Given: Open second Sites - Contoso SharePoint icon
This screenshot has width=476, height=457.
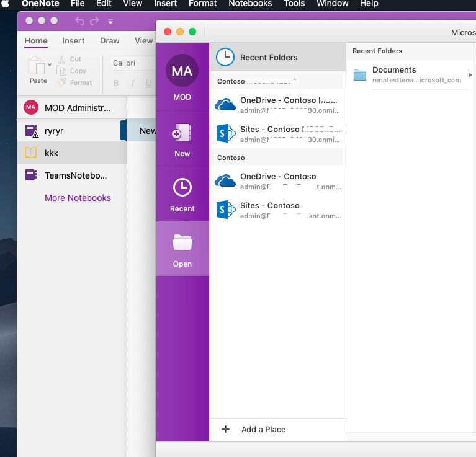Looking at the screenshot, I should 226,210.
